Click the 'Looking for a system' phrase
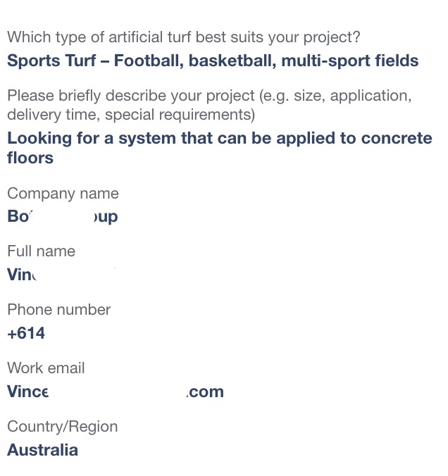448x476 pixels. click(92, 139)
